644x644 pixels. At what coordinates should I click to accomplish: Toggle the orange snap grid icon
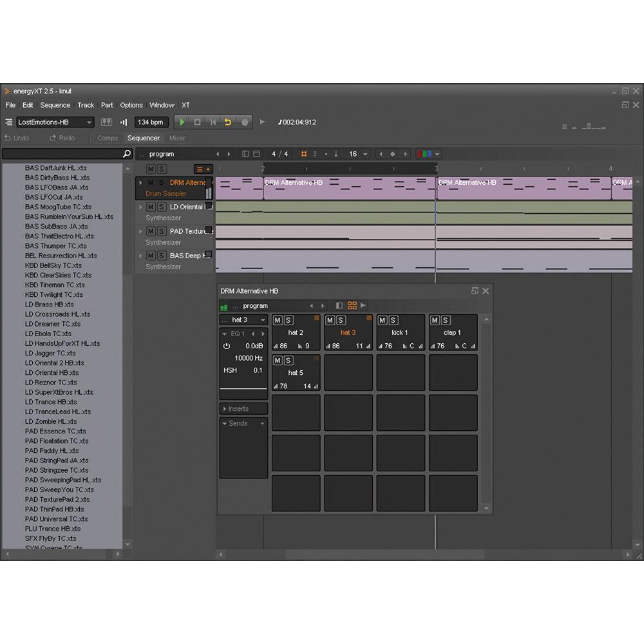point(305,155)
